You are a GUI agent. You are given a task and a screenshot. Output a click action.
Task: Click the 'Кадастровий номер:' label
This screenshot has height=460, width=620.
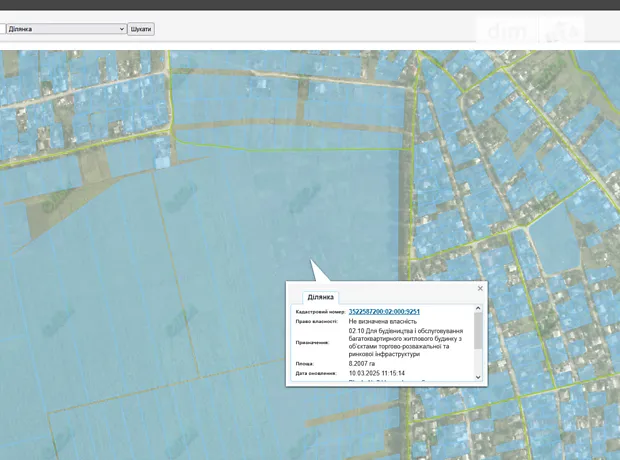[x=319, y=312]
